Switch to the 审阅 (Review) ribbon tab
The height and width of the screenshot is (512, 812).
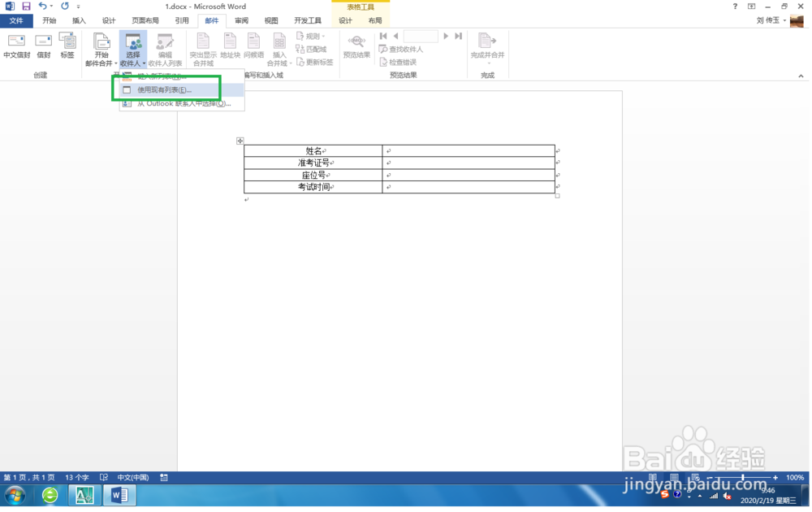pyautogui.click(x=242, y=20)
